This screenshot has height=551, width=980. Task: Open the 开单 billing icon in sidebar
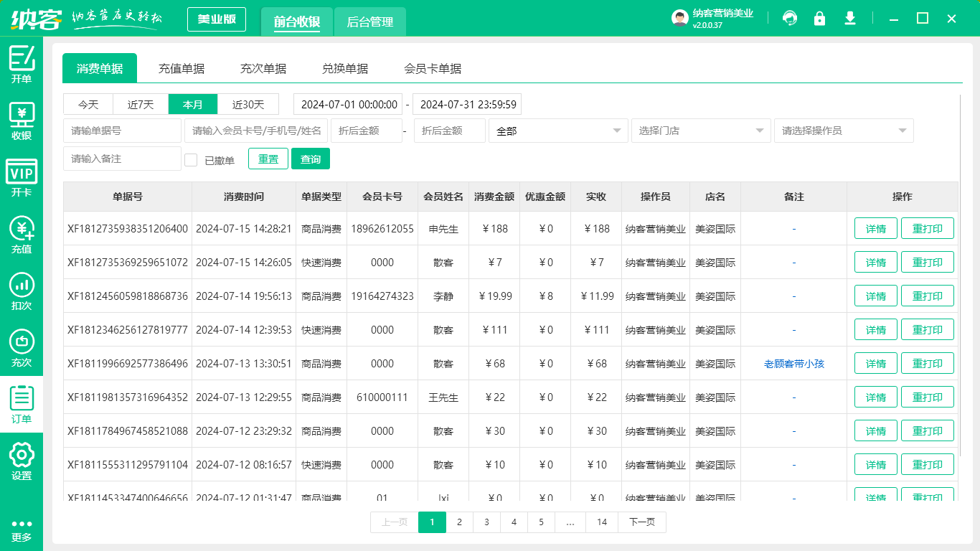22,65
